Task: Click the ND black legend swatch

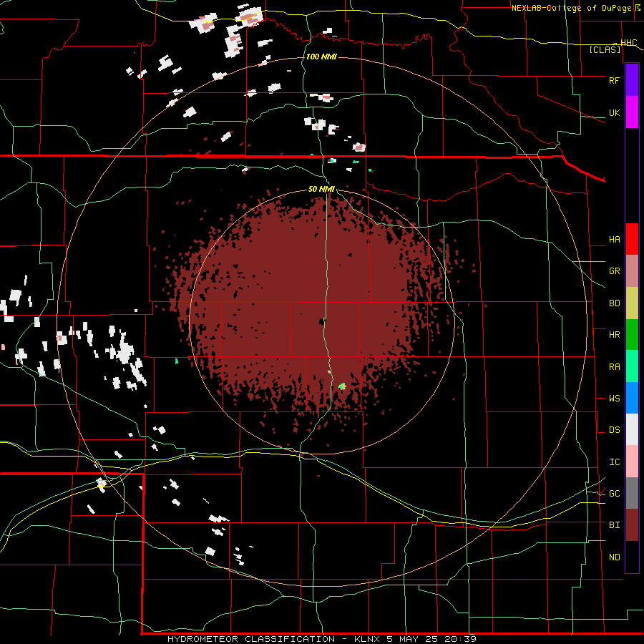Action: click(632, 557)
